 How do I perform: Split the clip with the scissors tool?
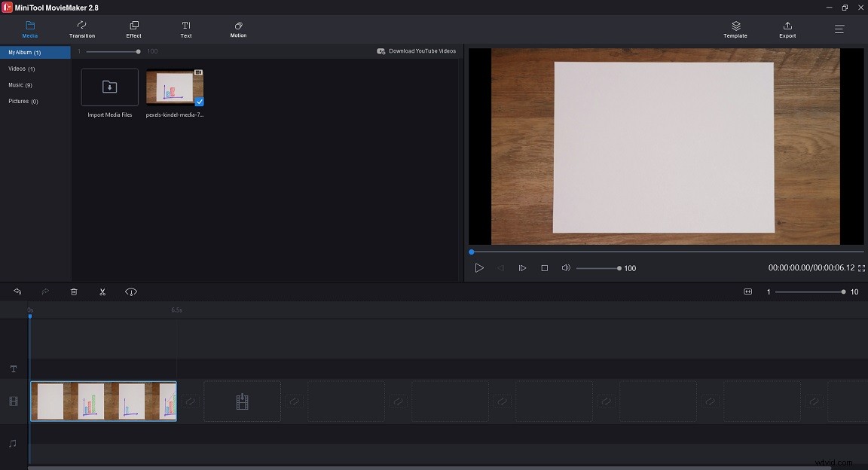click(102, 291)
